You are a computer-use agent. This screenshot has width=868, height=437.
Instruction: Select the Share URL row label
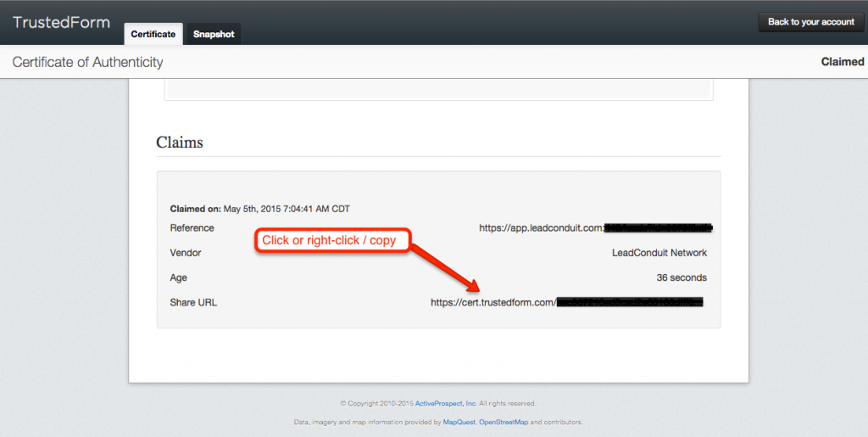pyautogui.click(x=193, y=302)
